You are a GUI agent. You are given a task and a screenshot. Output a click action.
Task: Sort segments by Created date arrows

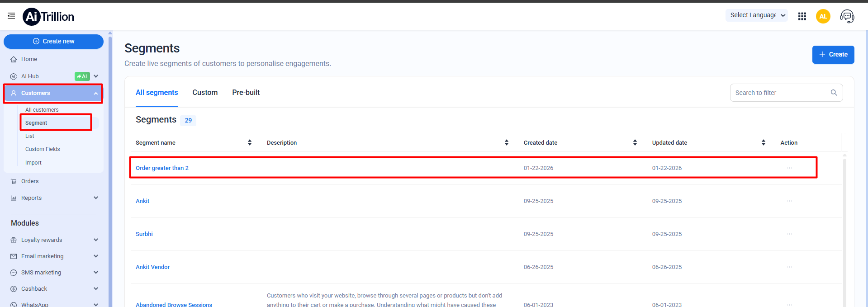tap(635, 142)
